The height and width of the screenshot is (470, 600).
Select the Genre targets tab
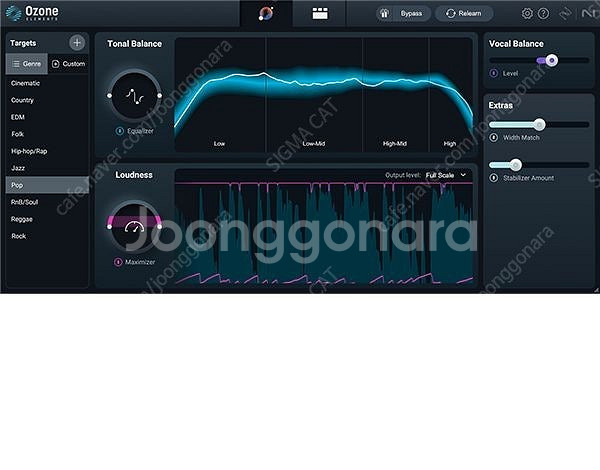pos(27,64)
